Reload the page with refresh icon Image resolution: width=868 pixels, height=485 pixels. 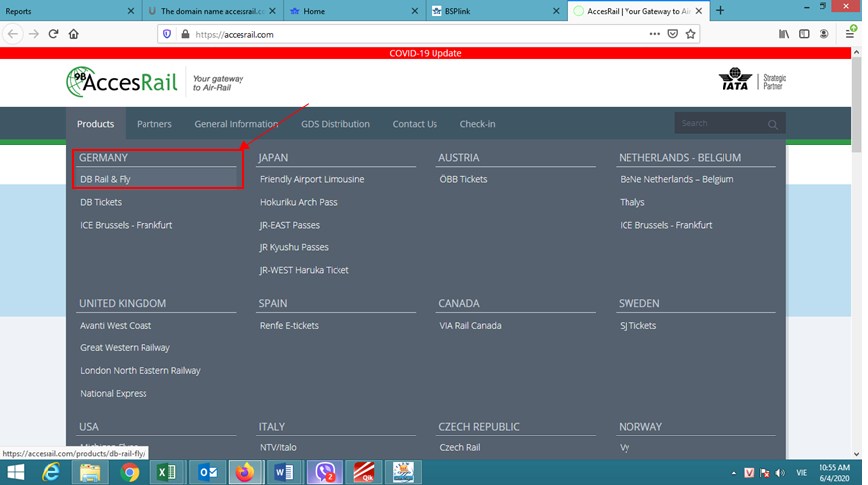(53, 34)
